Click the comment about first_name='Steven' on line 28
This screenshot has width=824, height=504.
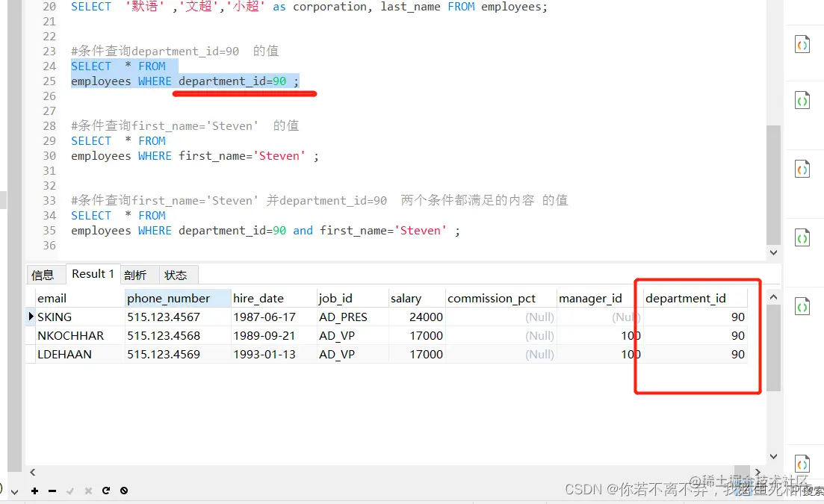185,126
